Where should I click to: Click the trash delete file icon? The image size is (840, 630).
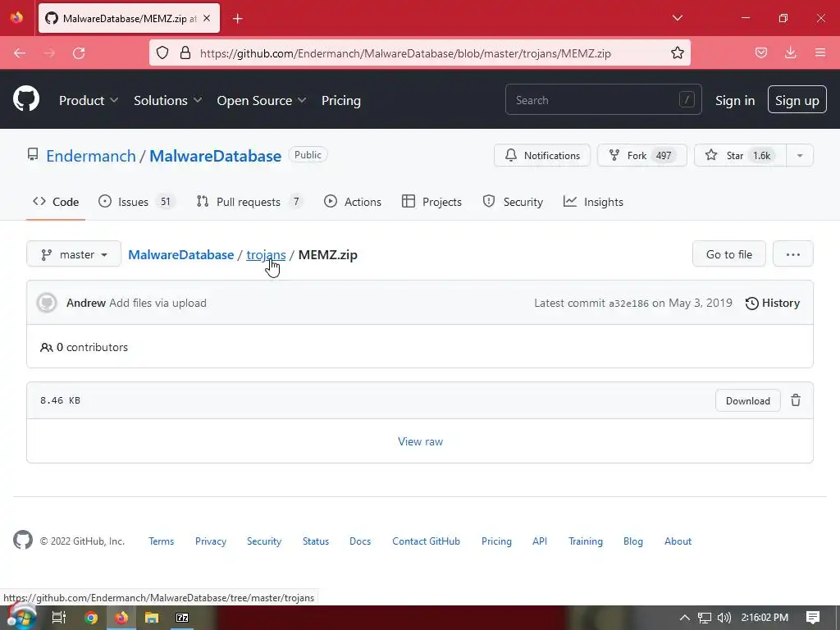click(796, 400)
